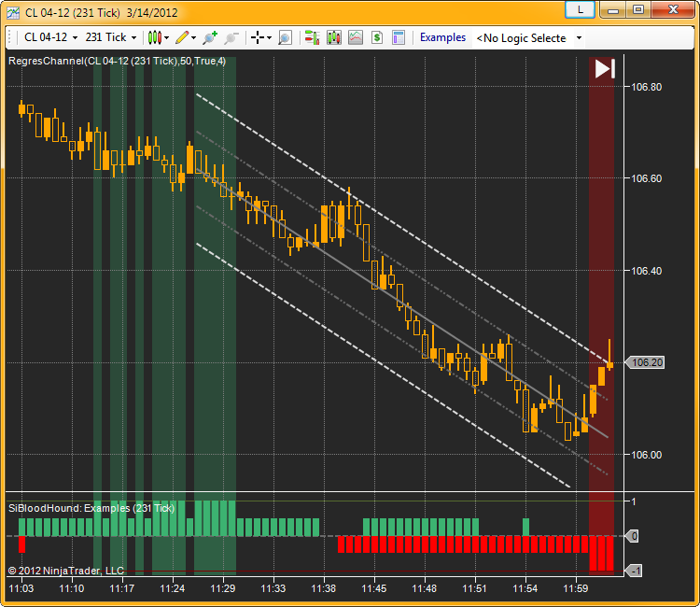700x607 pixels.
Task: Click the zoom frame magnifier icon
Action: (x=285, y=37)
